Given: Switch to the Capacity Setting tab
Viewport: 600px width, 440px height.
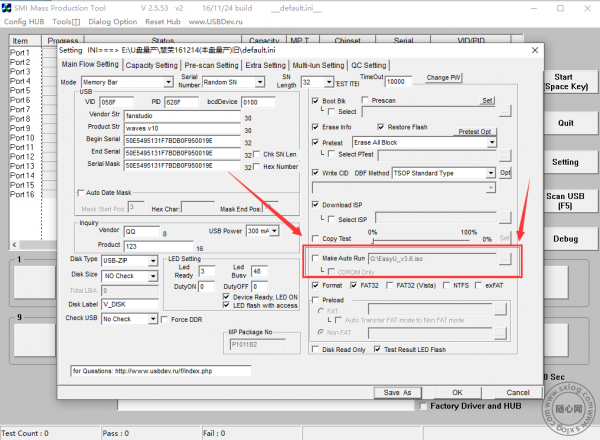Looking at the screenshot, I should pos(152,65).
